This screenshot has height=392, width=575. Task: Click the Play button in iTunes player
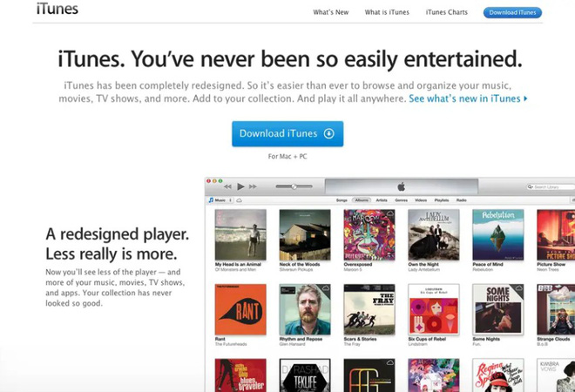point(240,186)
